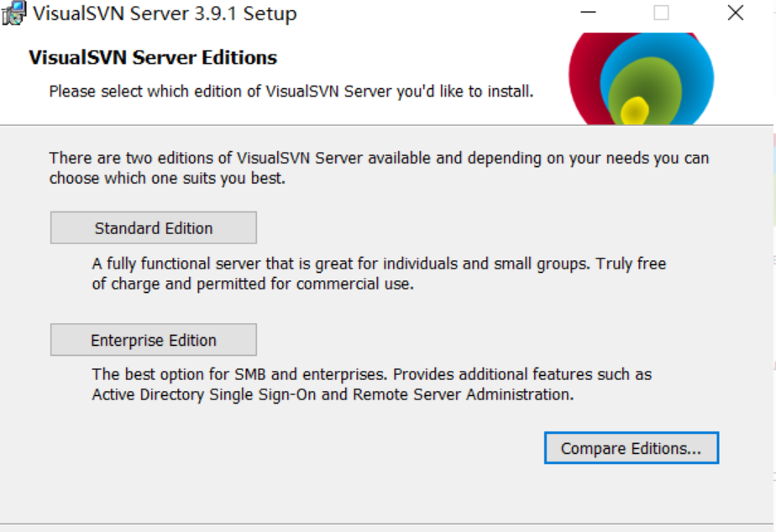Click the VisualSVN colorful logo graphic

pos(642,79)
